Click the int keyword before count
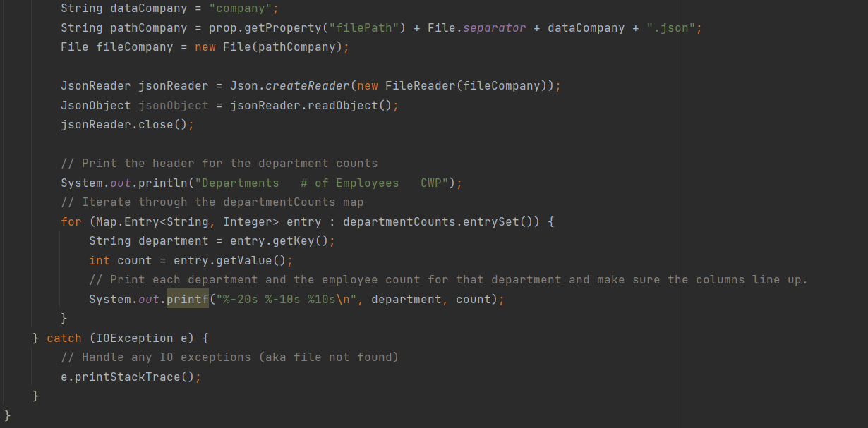The image size is (868, 428). tap(100, 261)
